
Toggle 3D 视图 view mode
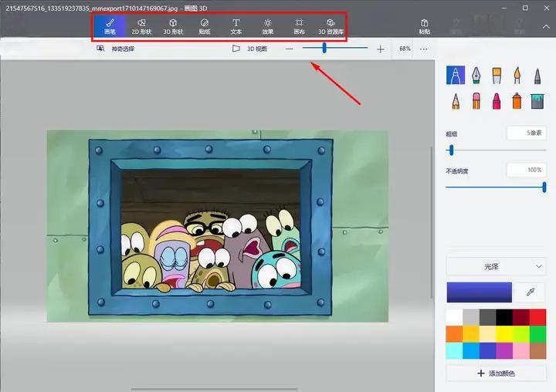[x=250, y=49]
